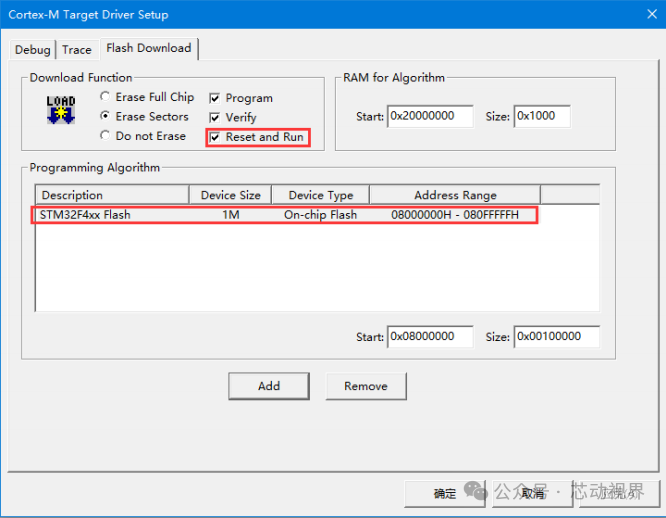Screen dimensions: 666x518
Task: Switch to the Debug tab
Action: (32, 50)
